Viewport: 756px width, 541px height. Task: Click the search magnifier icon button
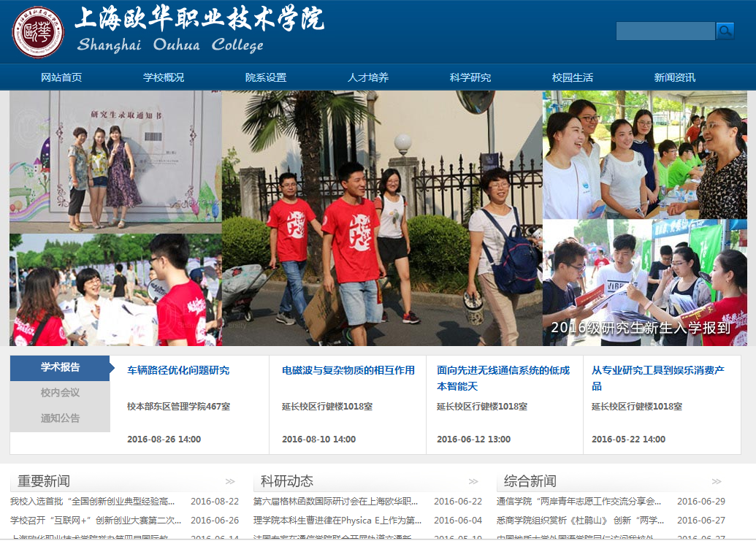click(725, 31)
